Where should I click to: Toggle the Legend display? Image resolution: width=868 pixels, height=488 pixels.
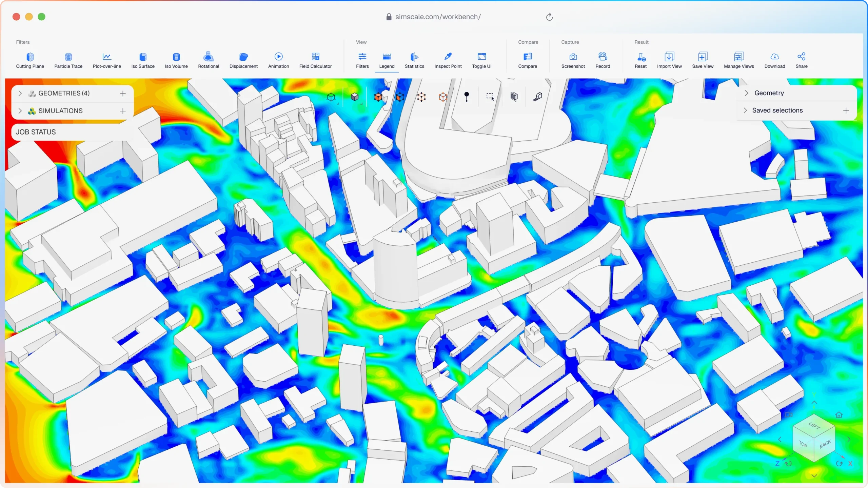387,60
